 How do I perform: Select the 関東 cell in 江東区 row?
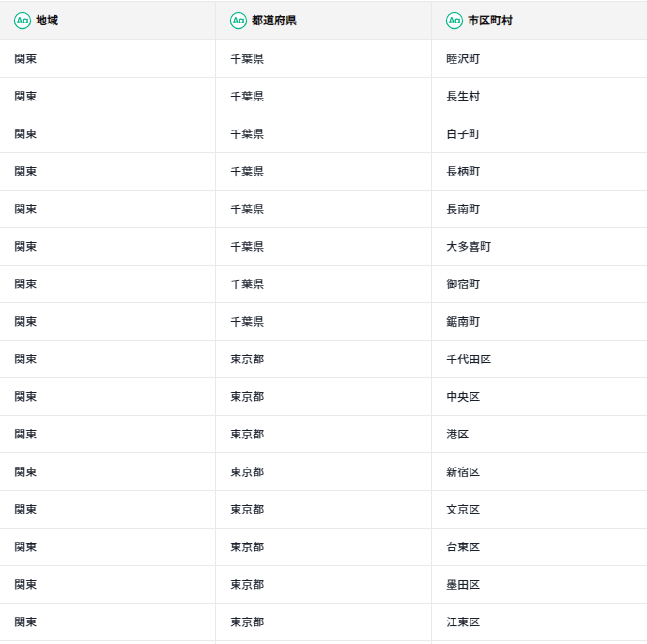(107, 622)
